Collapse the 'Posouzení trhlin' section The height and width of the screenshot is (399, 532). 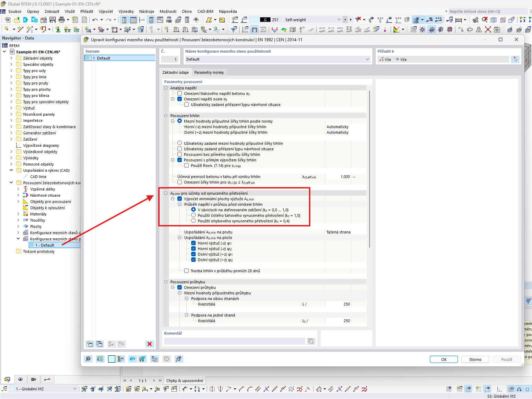166,116
